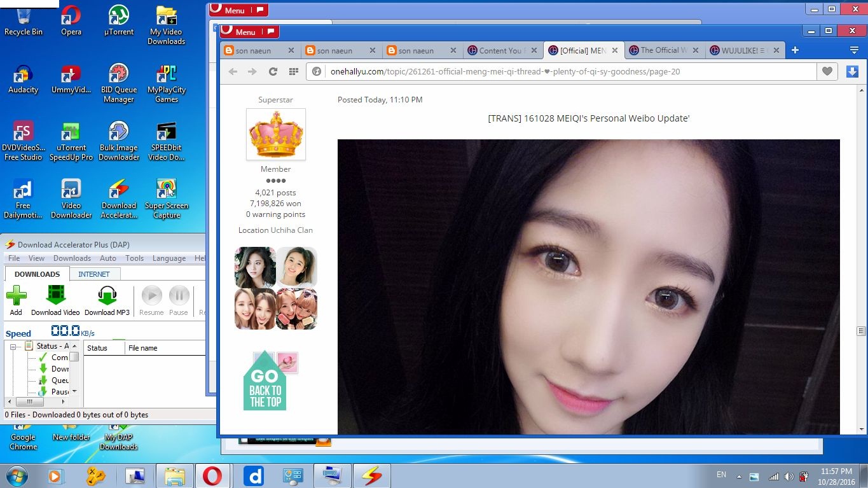Launch the Audacity desktop shortcut
This screenshot has width=868, height=488.
pos(24,79)
